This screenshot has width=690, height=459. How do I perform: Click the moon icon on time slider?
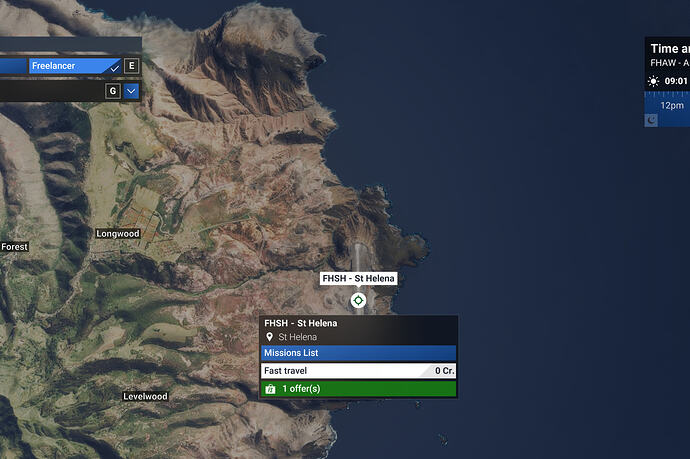651,120
